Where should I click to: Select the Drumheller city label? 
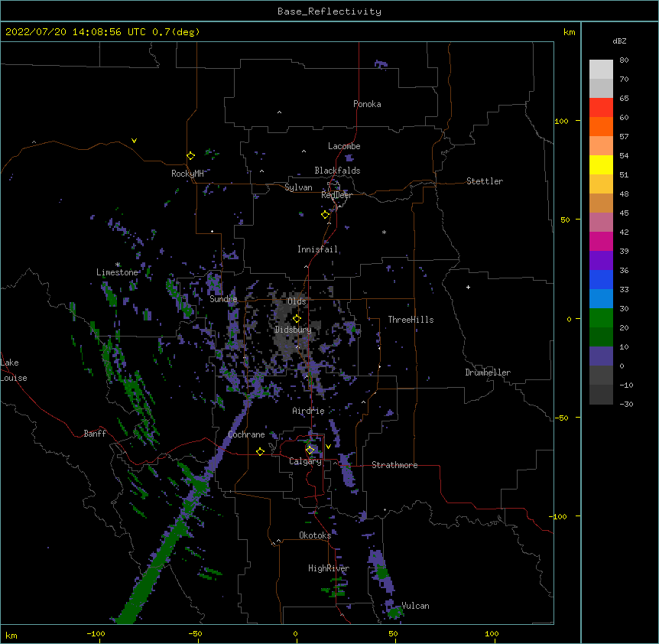(488, 372)
